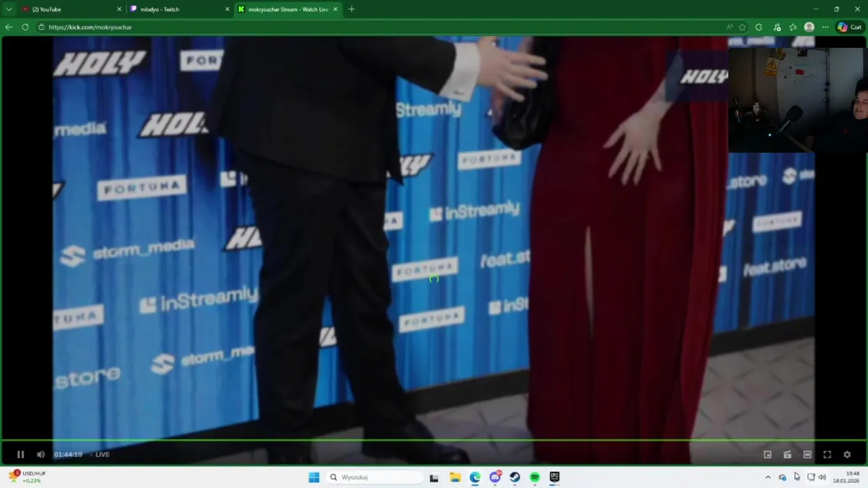Open the system volume tray icon

click(x=822, y=477)
